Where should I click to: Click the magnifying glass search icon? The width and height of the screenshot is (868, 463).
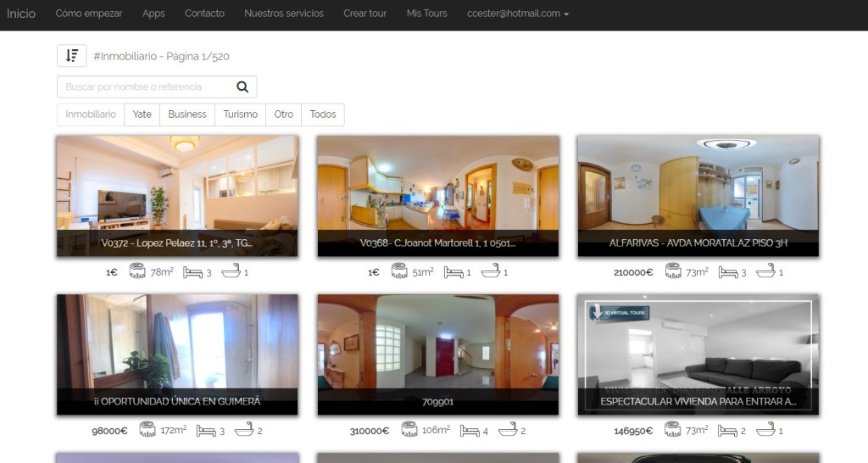click(242, 86)
